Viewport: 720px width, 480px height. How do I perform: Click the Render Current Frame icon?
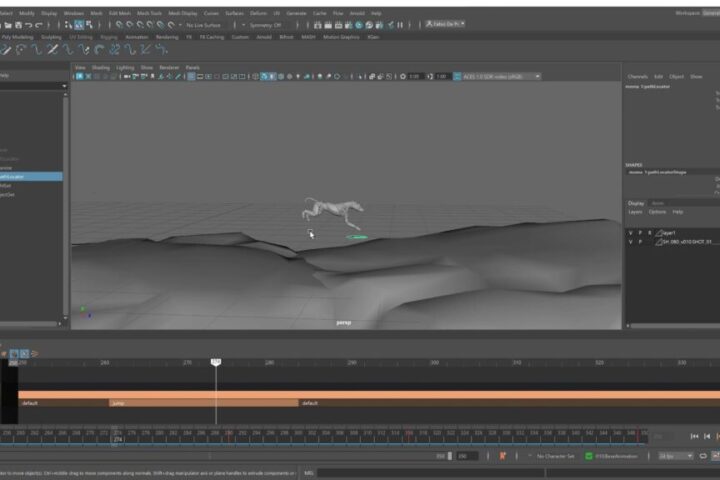(328, 25)
